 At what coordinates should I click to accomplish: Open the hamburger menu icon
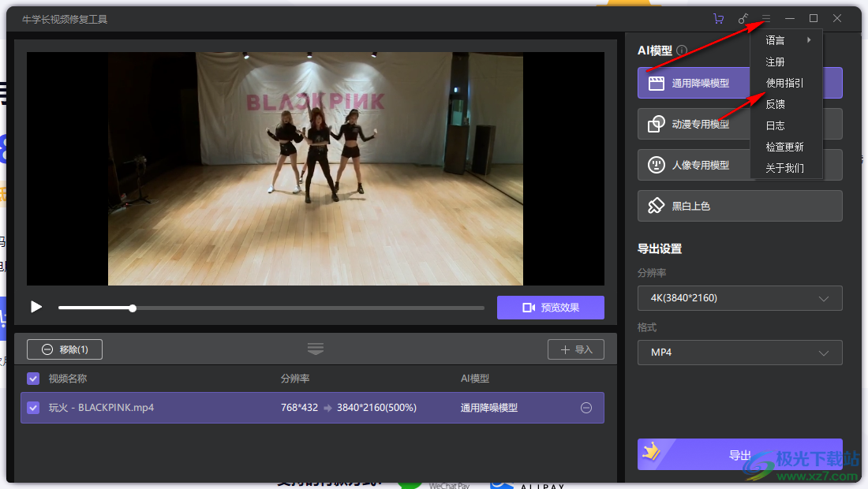click(765, 19)
